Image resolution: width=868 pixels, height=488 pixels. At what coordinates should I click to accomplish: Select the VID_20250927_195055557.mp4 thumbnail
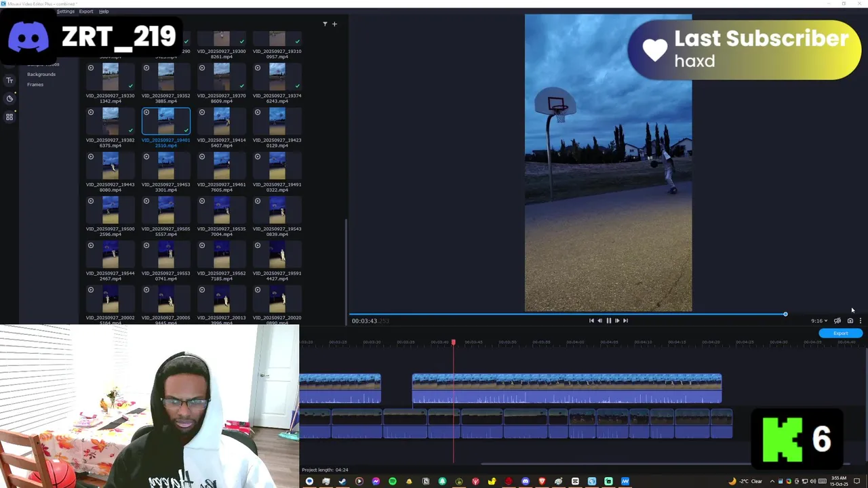point(166,210)
